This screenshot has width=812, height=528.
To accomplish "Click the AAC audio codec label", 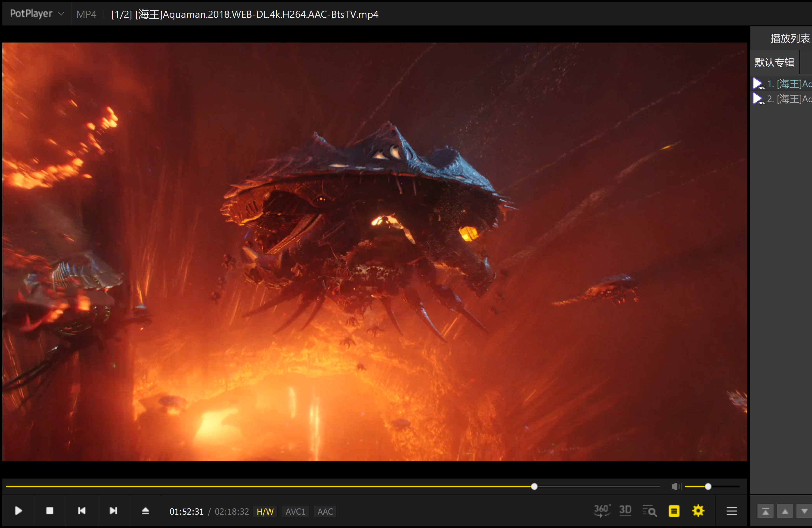I will (325, 512).
